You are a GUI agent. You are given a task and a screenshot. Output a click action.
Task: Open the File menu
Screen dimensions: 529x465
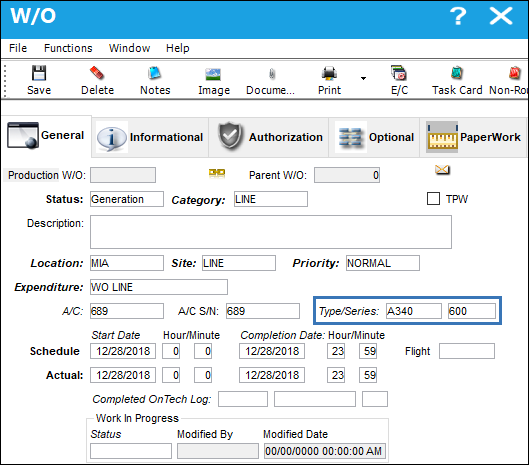coord(18,48)
